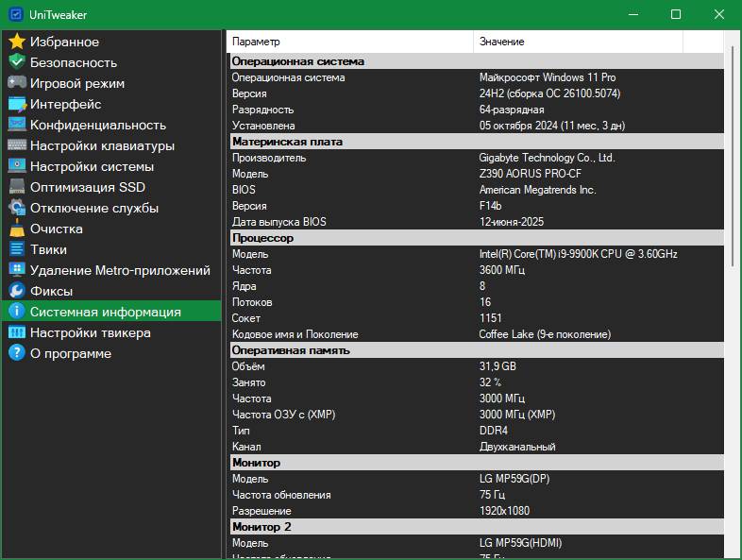Image resolution: width=742 pixels, height=560 pixels.
Task: Click the sliders icon for Настройки твикера
Action: [17, 332]
